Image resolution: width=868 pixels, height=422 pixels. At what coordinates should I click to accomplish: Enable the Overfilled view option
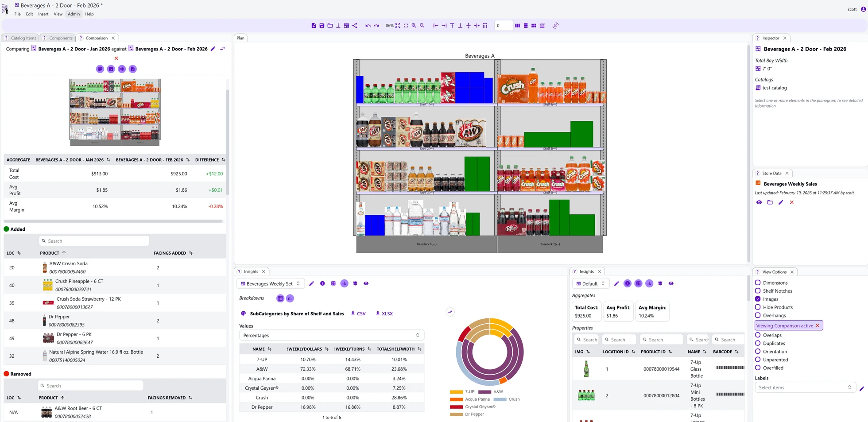758,368
